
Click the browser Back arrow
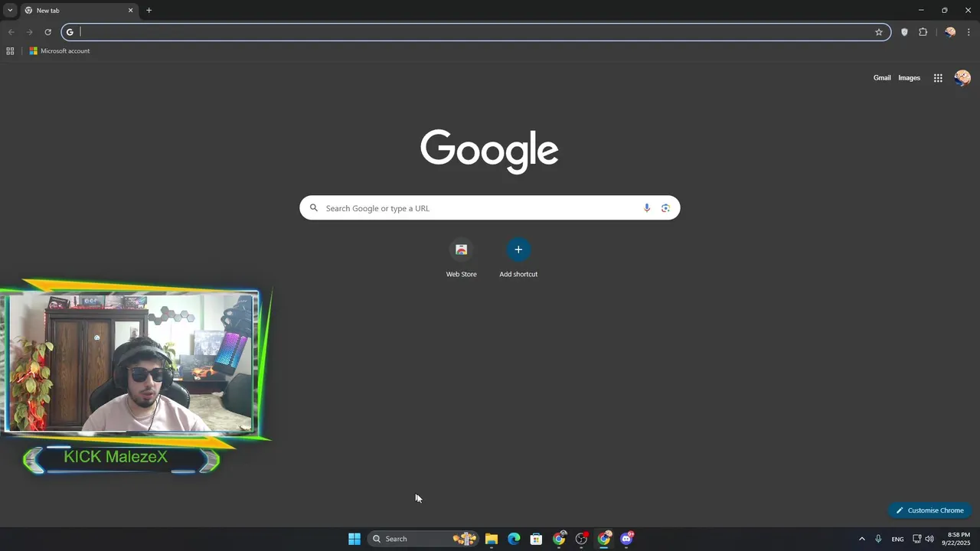click(x=11, y=32)
